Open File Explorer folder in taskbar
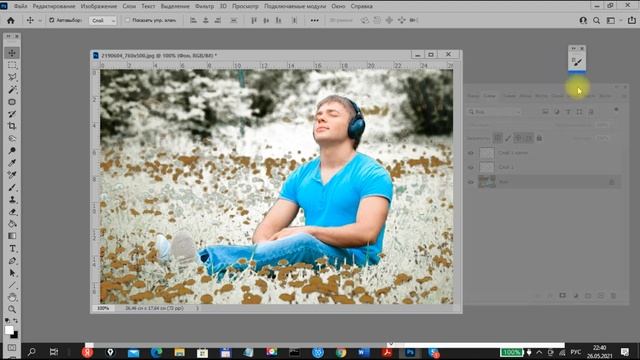Viewport: 640px width, 360px height. [x=179, y=352]
